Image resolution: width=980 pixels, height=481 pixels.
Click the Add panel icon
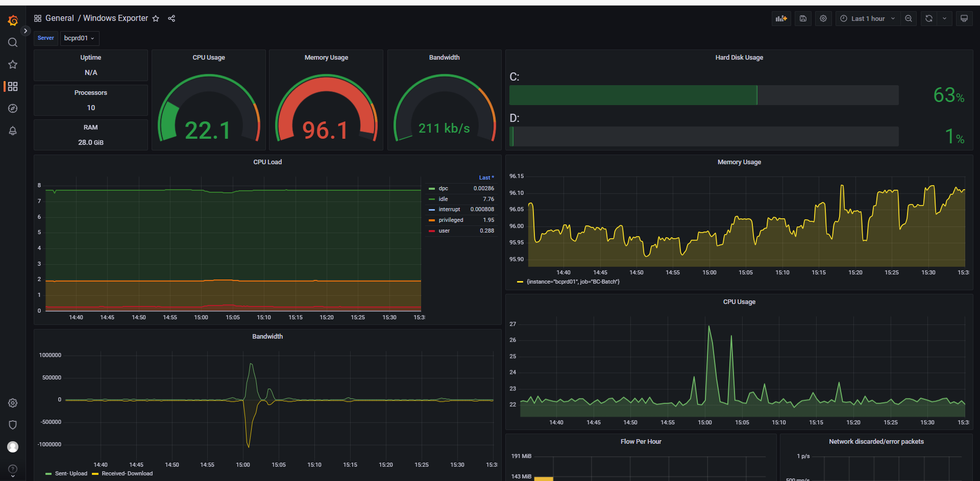pyautogui.click(x=781, y=18)
